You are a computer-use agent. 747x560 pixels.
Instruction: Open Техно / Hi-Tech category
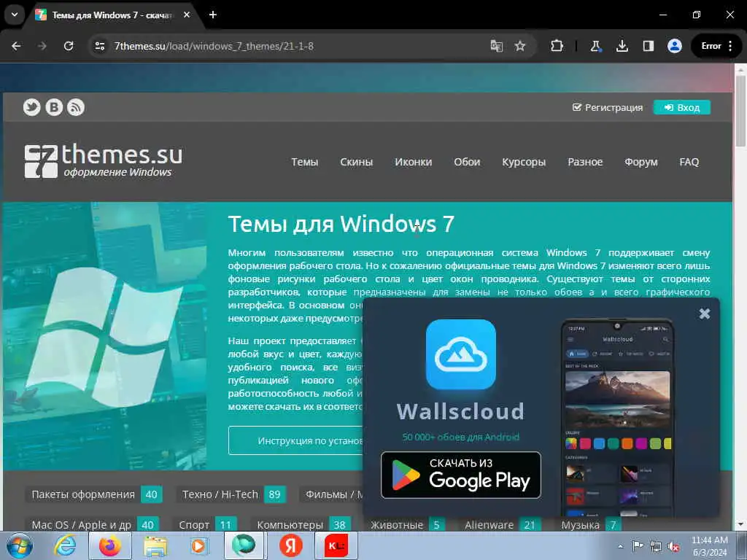[x=231, y=494]
